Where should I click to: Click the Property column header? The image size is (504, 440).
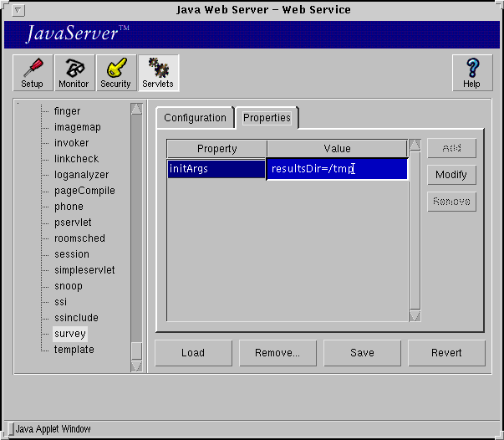217,149
